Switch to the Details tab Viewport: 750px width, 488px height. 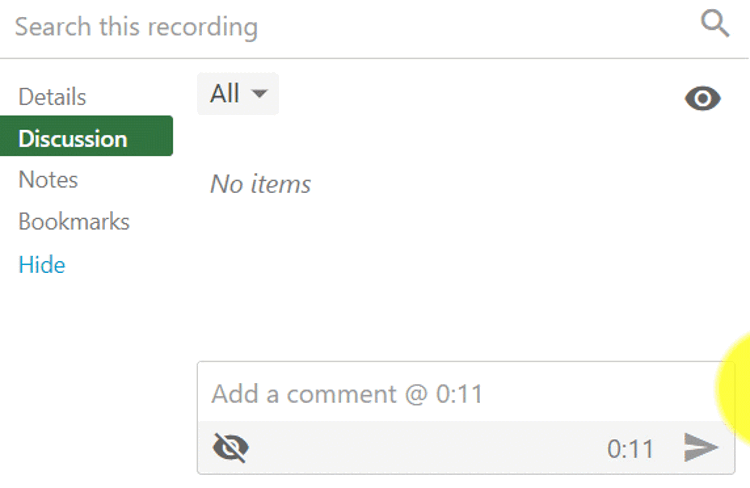click(x=52, y=97)
